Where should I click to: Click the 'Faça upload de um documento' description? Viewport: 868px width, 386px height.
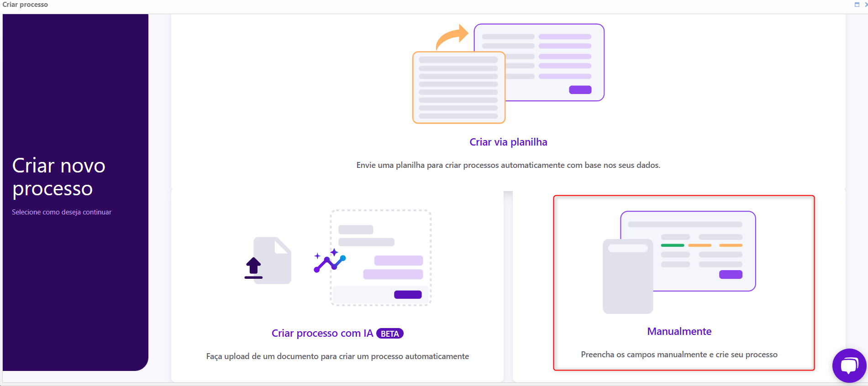(337, 356)
